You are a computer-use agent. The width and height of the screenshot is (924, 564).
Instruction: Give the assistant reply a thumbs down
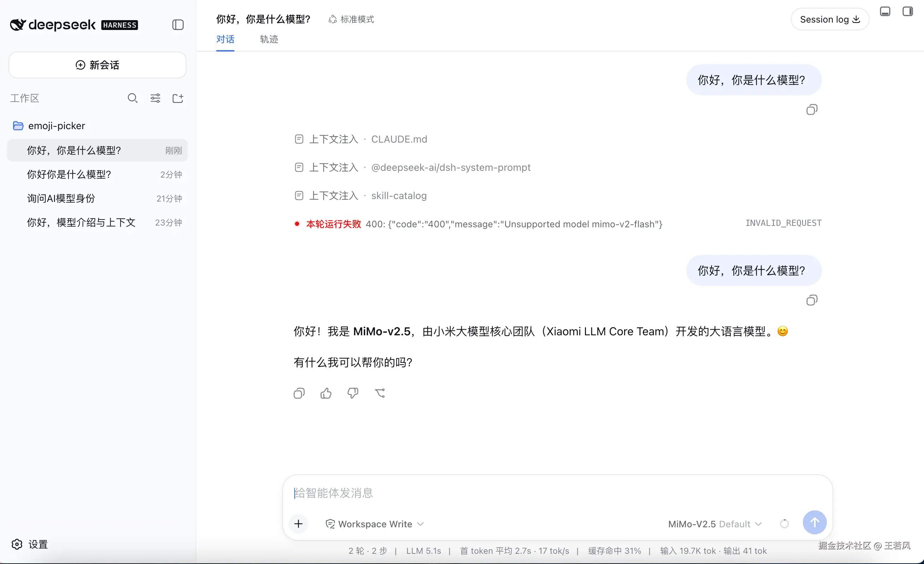[353, 393]
